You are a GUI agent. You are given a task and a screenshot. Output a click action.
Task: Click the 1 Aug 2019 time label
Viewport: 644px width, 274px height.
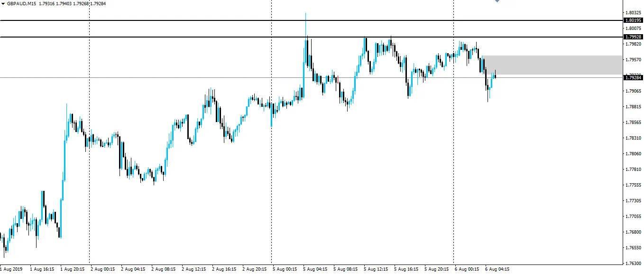coord(11,269)
